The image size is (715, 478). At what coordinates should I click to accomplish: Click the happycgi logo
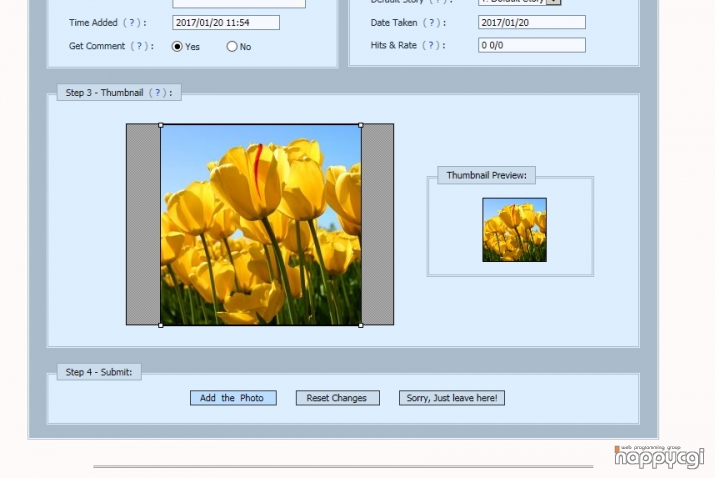[659, 457]
